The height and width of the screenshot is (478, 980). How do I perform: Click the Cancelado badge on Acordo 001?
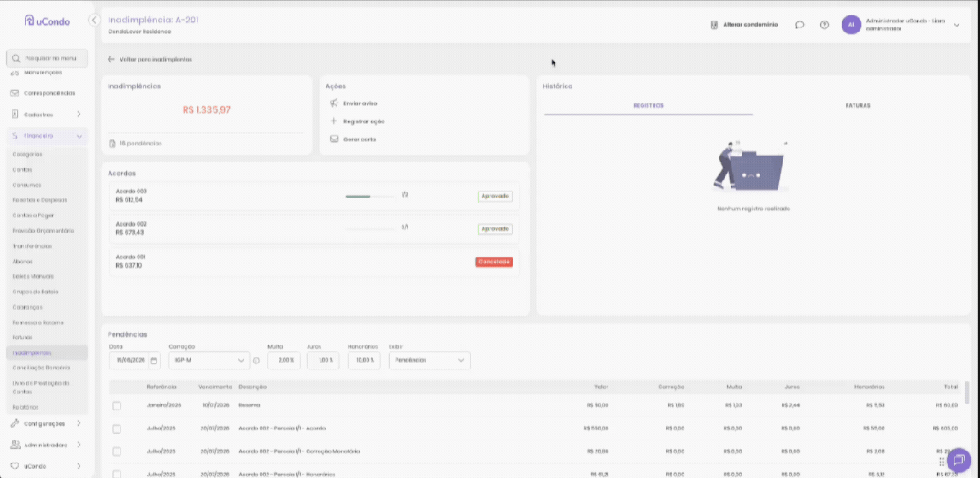(x=494, y=262)
